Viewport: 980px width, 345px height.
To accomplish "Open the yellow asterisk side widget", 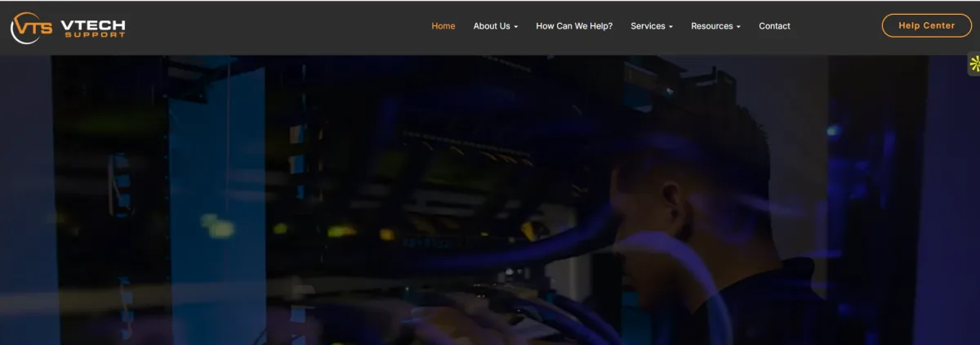I will [x=973, y=64].
